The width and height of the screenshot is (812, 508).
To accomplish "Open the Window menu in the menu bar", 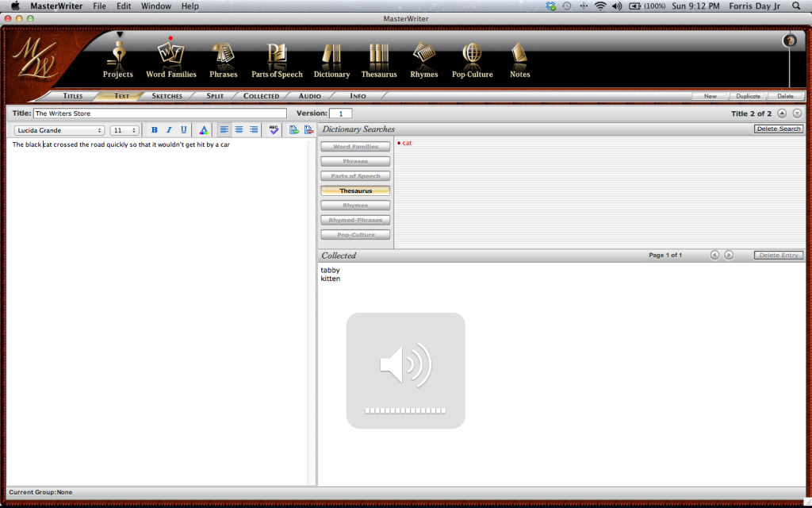I will (x=155, y=6).
